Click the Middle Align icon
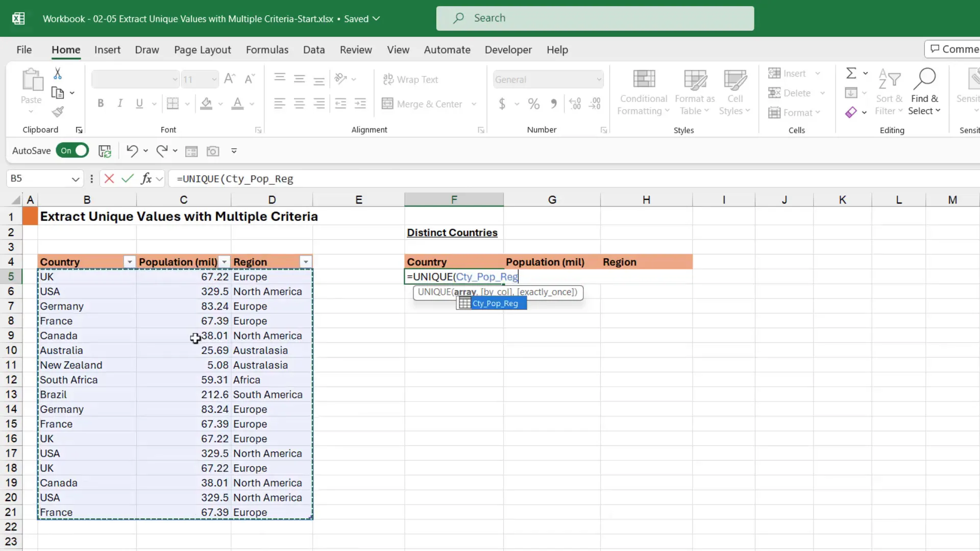The width and height of the screenshot is (980, 551). (x=299, y=79)
